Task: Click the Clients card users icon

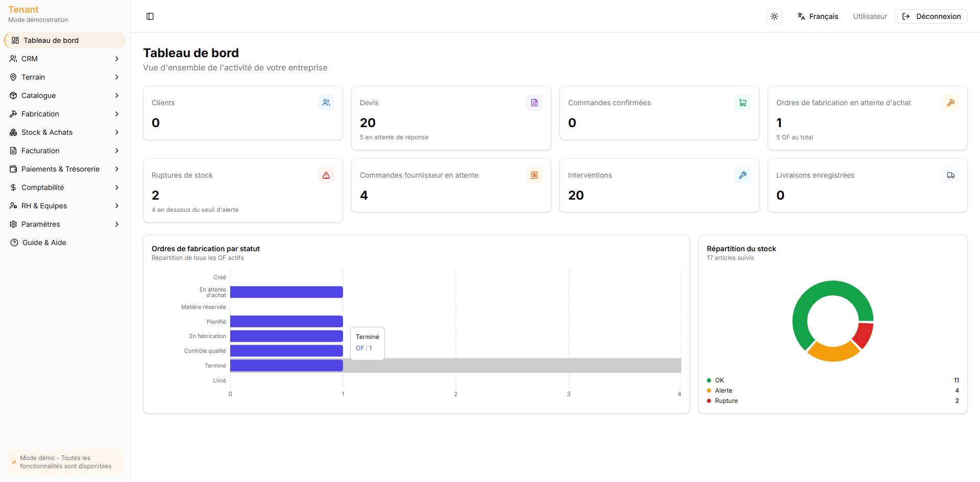Action: tap(326, 103)
